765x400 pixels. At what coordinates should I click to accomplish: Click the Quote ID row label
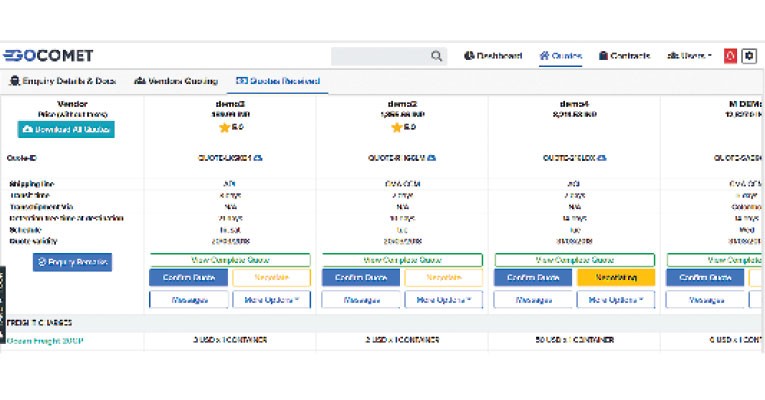point(22,158)
